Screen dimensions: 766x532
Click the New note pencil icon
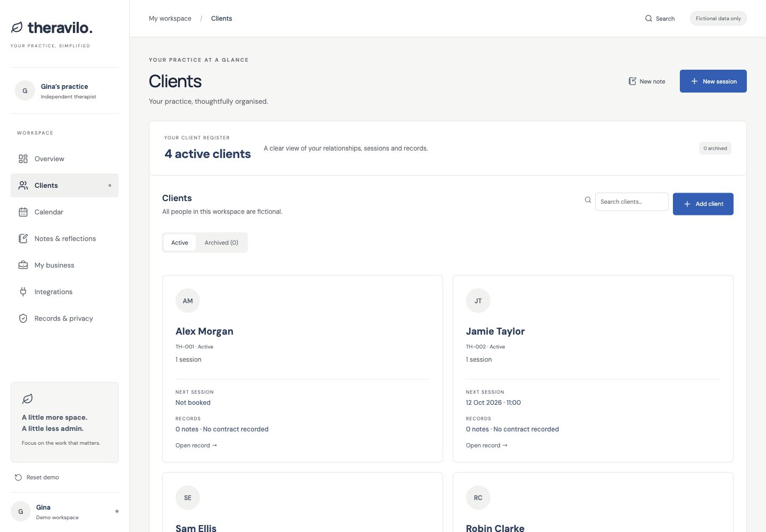[632, 81]
